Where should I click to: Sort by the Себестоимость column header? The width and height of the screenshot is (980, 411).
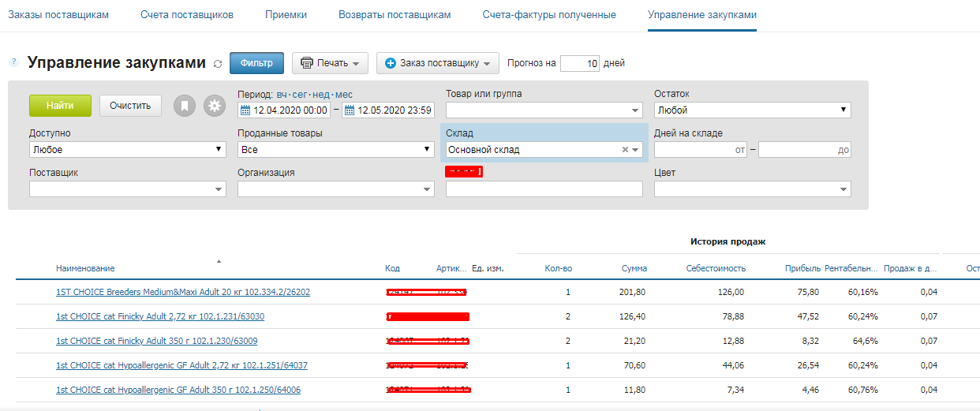tap(716, 269)
